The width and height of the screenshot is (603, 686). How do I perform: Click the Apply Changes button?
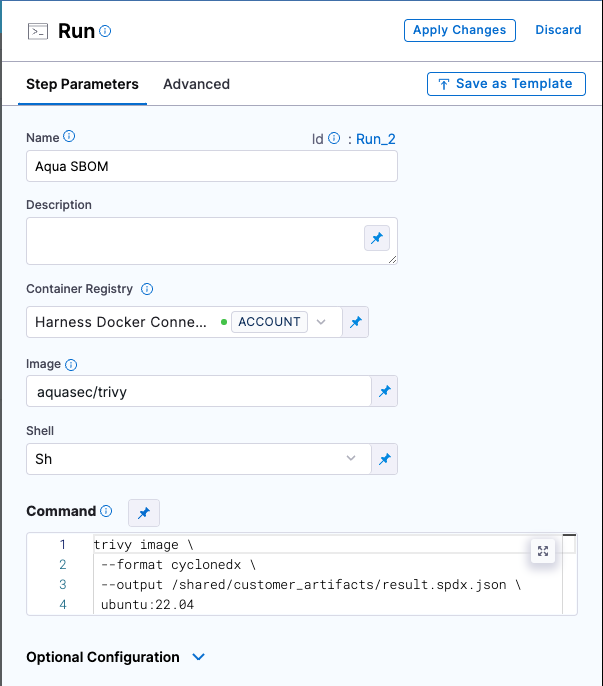(459, 30)
